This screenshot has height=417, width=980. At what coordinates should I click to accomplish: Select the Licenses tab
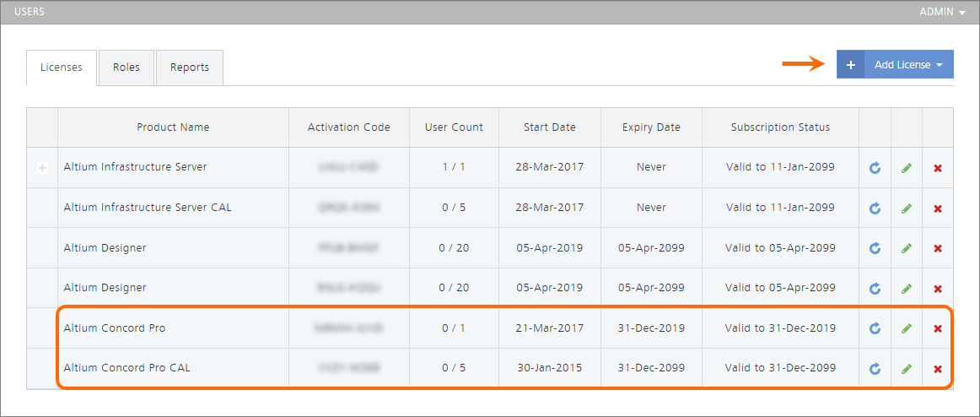[x=62, y=68]
